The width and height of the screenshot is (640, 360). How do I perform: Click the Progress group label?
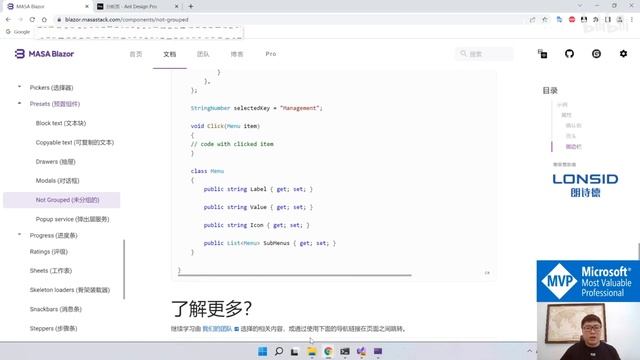pos(53,235)
